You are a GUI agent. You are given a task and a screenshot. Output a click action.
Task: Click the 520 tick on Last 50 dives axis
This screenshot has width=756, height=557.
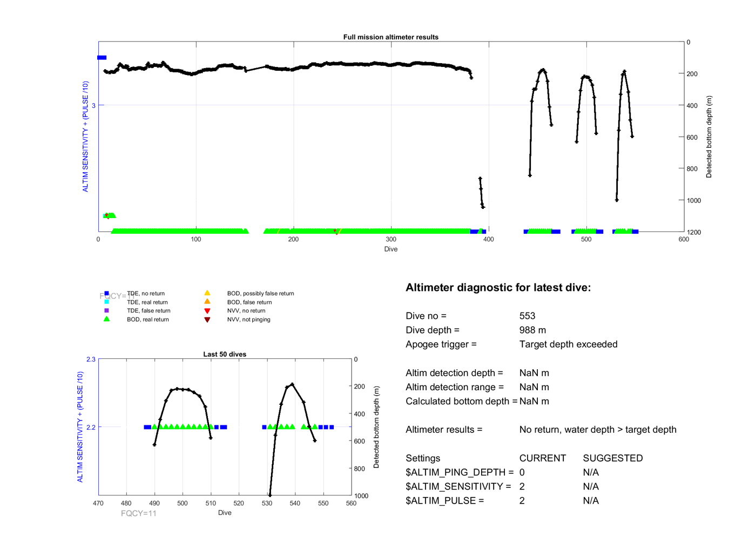point(239,503)
